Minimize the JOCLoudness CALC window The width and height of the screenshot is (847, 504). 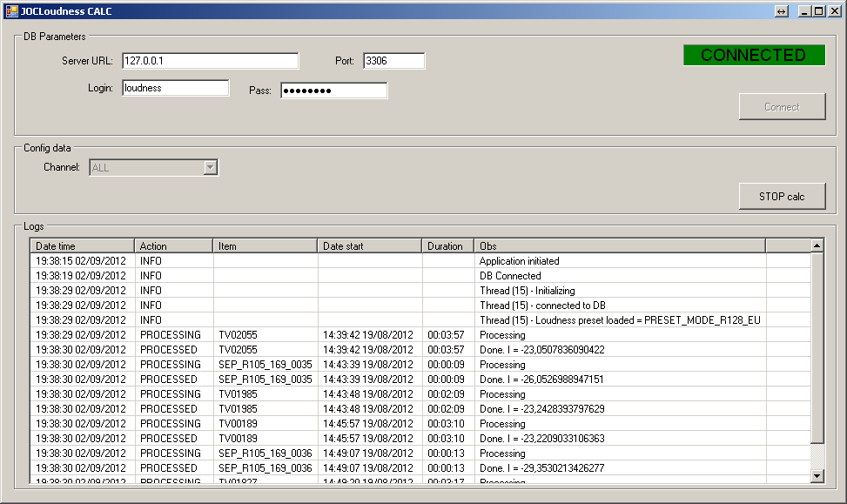click(x=804, y=11)
